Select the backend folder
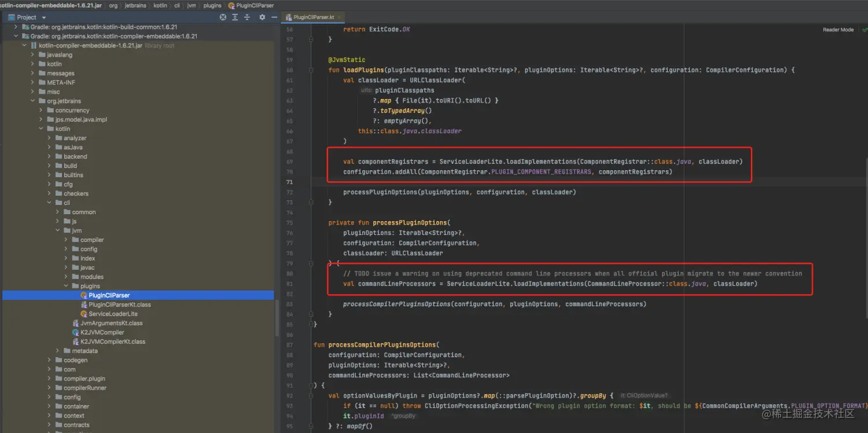The height and width of the screenshot is (433, 868). [75, 156]
